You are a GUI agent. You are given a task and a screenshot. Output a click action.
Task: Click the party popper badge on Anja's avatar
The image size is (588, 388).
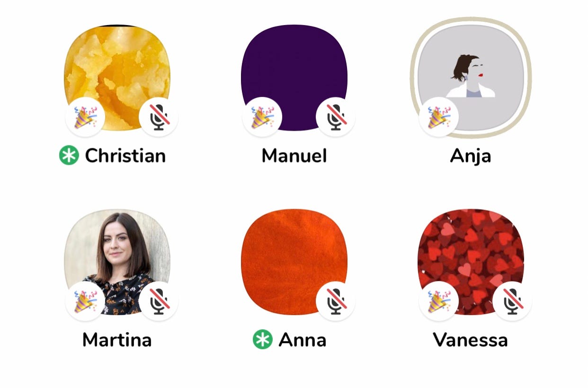(x=438, y=117)
